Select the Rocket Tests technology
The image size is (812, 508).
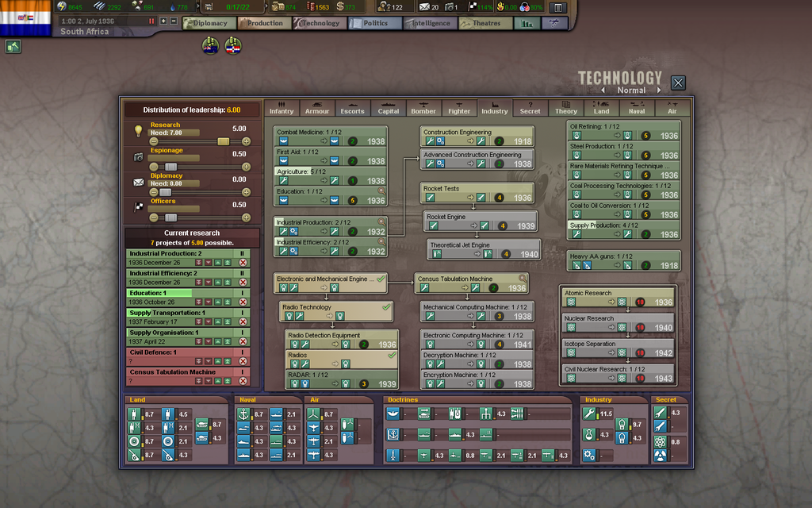477,193
